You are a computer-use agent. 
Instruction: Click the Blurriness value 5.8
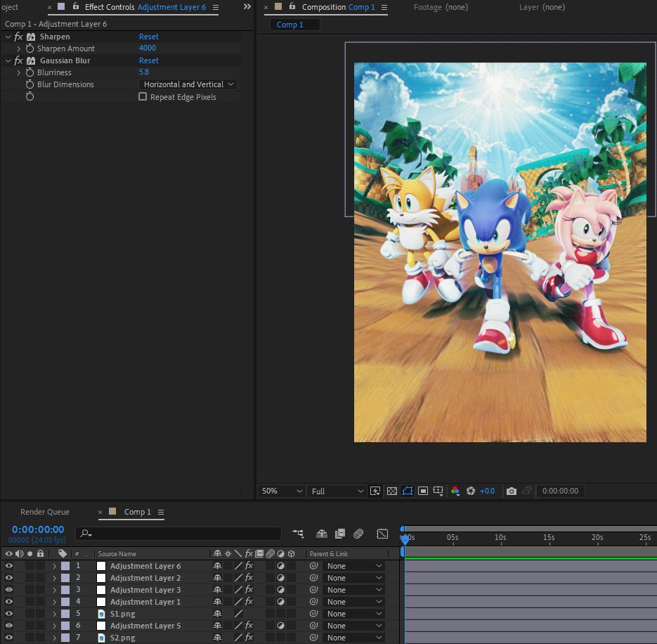coord(144,72)
